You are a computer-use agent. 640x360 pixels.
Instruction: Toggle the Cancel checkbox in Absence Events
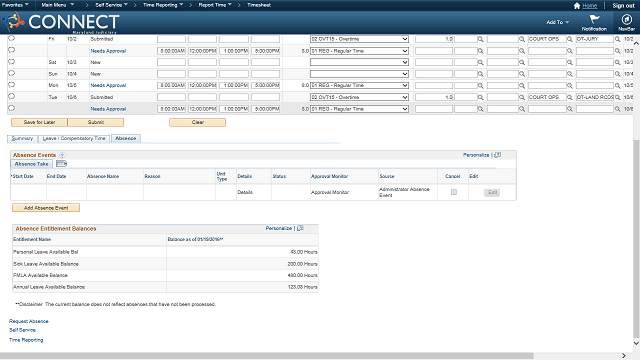453,192
